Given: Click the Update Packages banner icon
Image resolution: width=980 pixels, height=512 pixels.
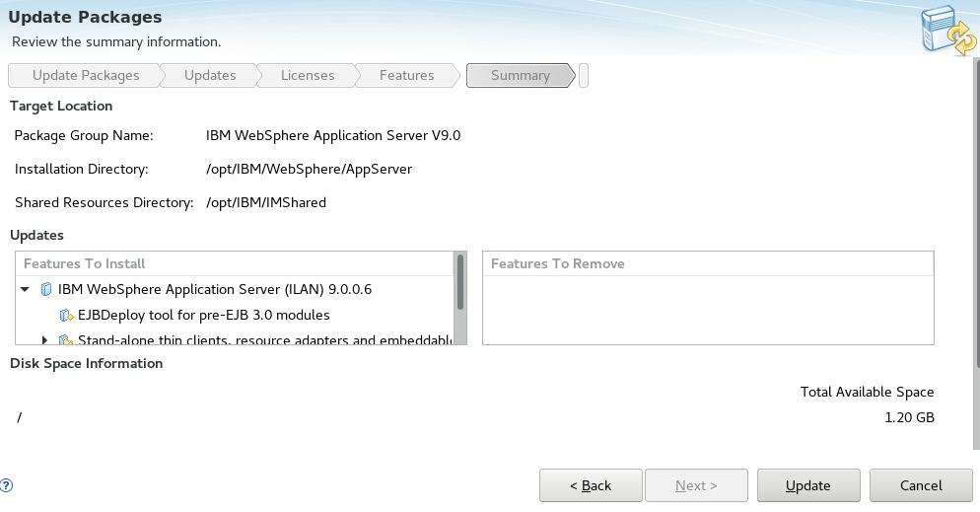Looking at the screenshot, I should pos(948,30).
